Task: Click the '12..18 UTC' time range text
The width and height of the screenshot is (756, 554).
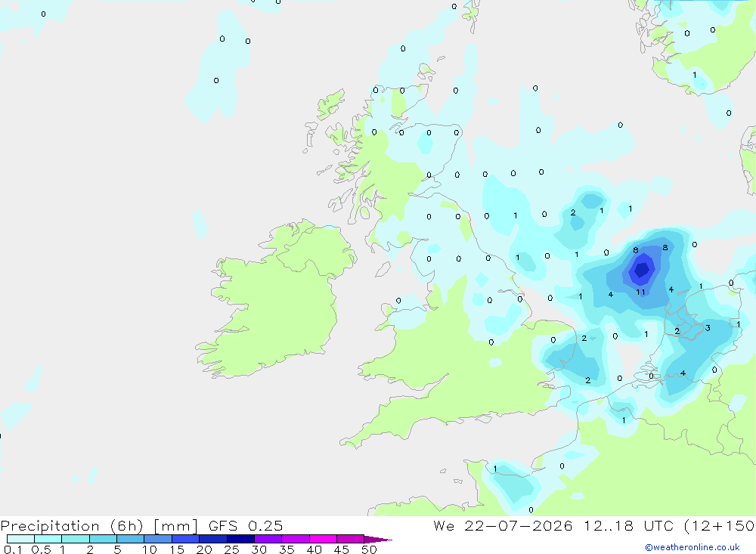Action: tap(629, 526)
